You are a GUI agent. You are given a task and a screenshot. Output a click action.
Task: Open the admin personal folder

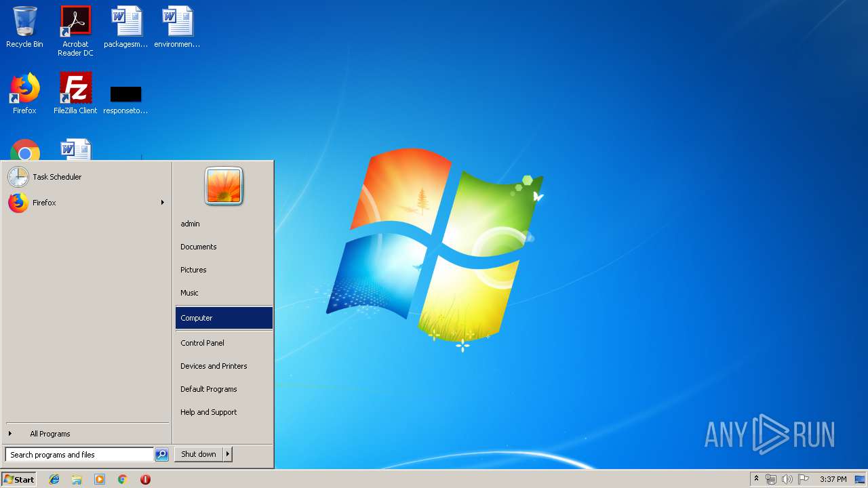coord(224,224)
